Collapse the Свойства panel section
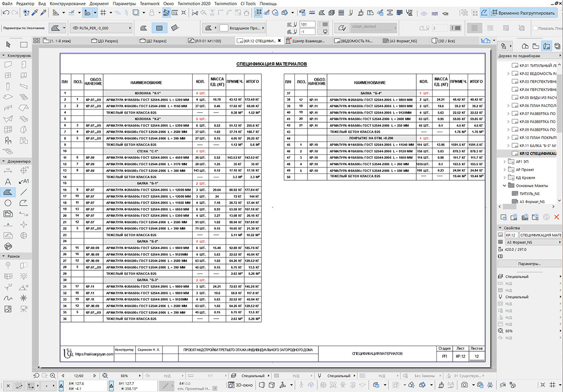Image resolution: width=563 pixels, height=392 pixels. 500,228
